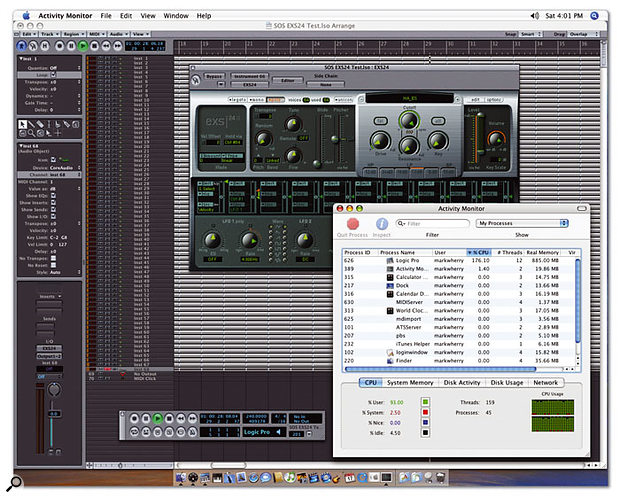Select the Pencil tool in toolbox
Viewport: 620px width, 498px height.
[x=31, y=124]
